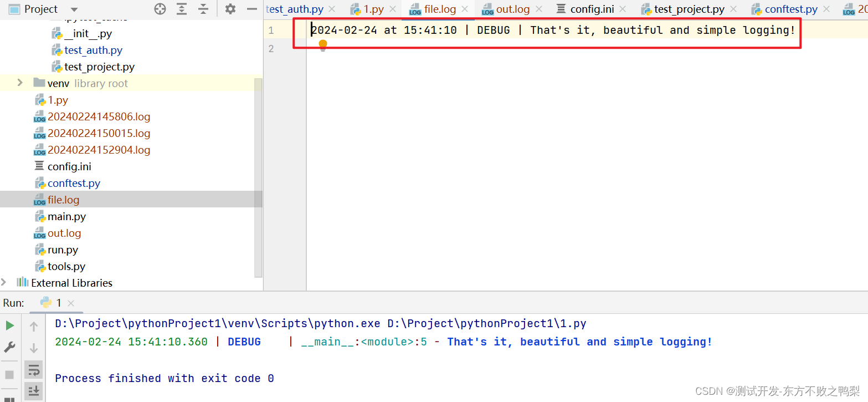This screenshot has width=868, height=402.
Task: Click the Collapse All icon in Project panel
Action: pyautogui.click(x=203, y=9)
